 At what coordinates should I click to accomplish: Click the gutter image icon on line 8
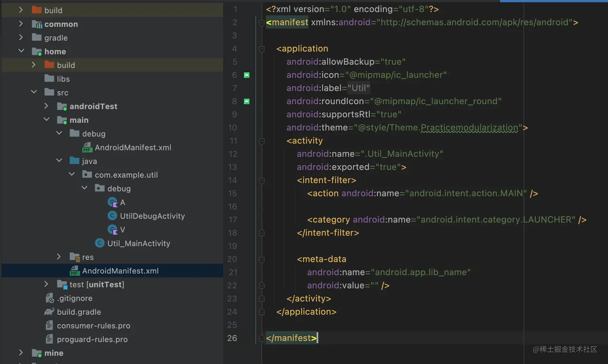[x=247, y=101]
